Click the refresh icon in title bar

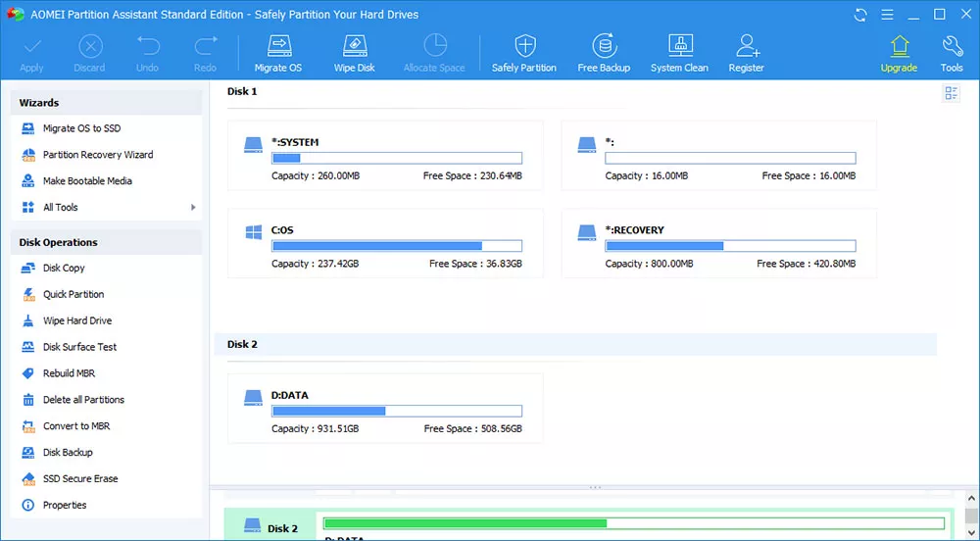[x=860, y=15]
